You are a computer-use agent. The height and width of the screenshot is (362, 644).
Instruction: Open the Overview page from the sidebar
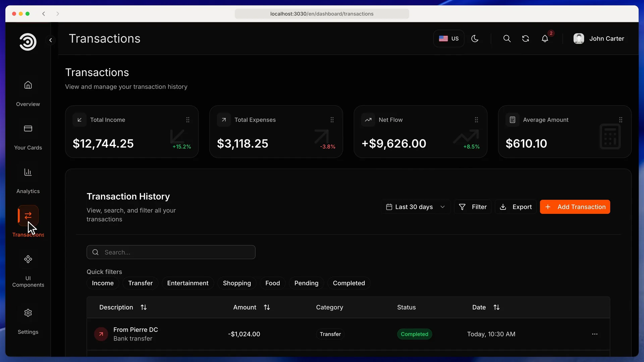pos(28,94)
